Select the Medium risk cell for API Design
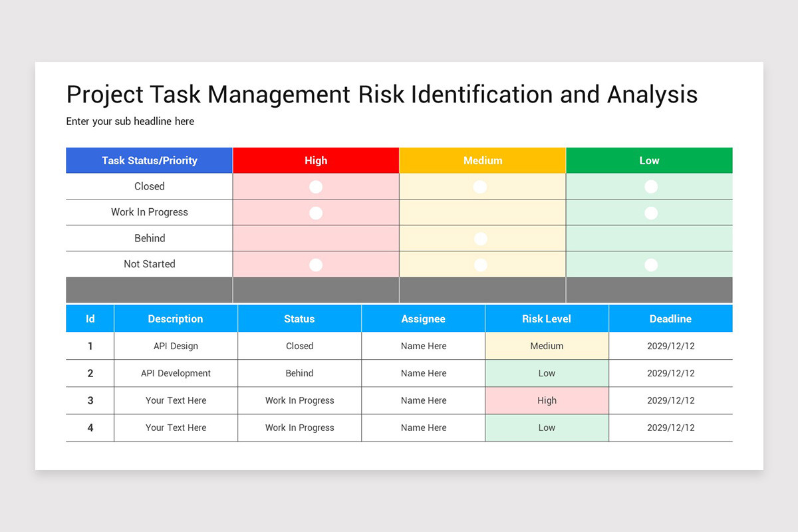Viewport: 798px width, 532px height. tap(547, 346)
